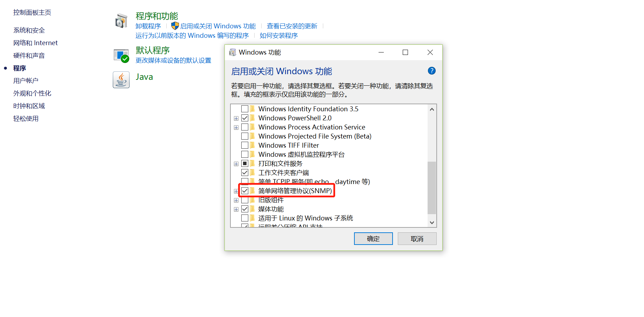
Task: Click the shield icon next to Windows features link
Action: click(x=175, y=26)
